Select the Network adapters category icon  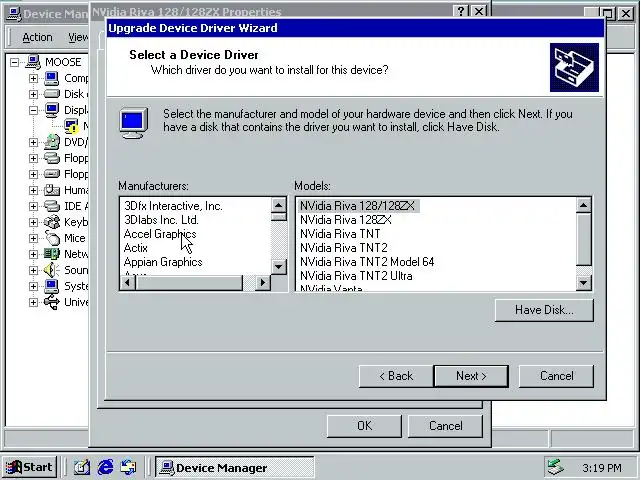51,254
